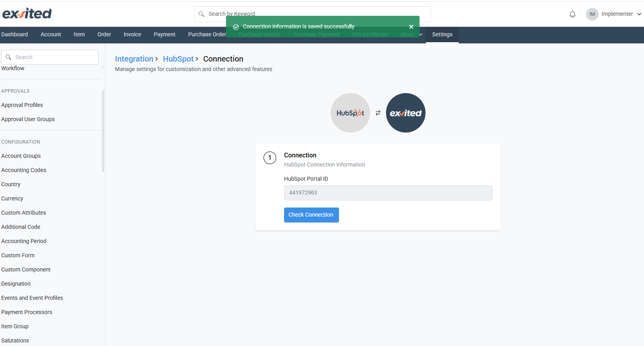Click 'HubSpot Connection Information' text

tap(324, 165)
